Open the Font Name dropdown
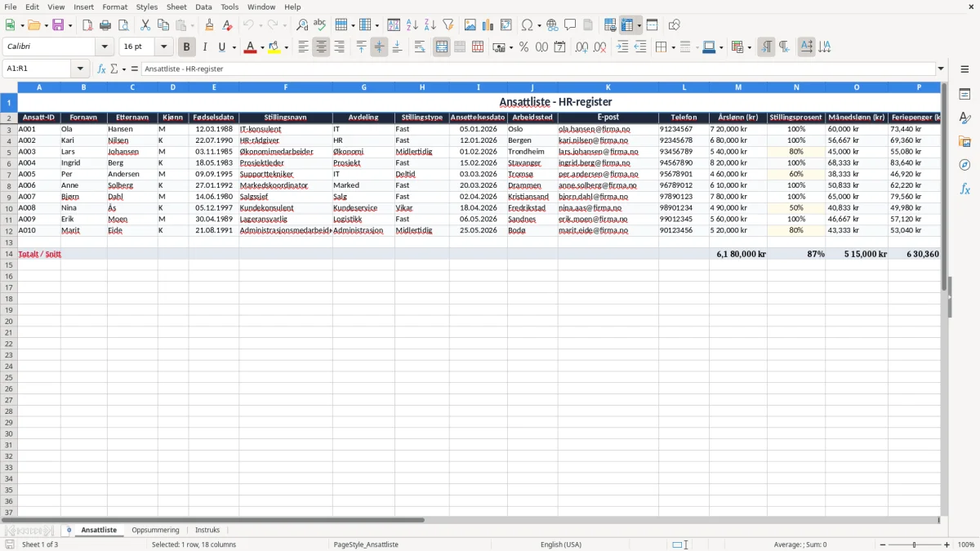The height and width of the screenshot is (551, 980). point(105,47)
